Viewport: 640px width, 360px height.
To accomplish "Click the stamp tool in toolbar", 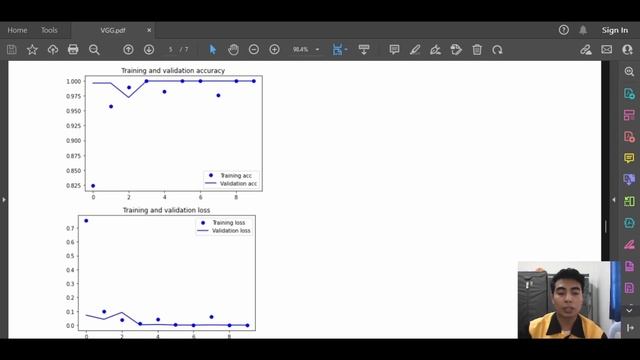I will [x=456, y=50].
